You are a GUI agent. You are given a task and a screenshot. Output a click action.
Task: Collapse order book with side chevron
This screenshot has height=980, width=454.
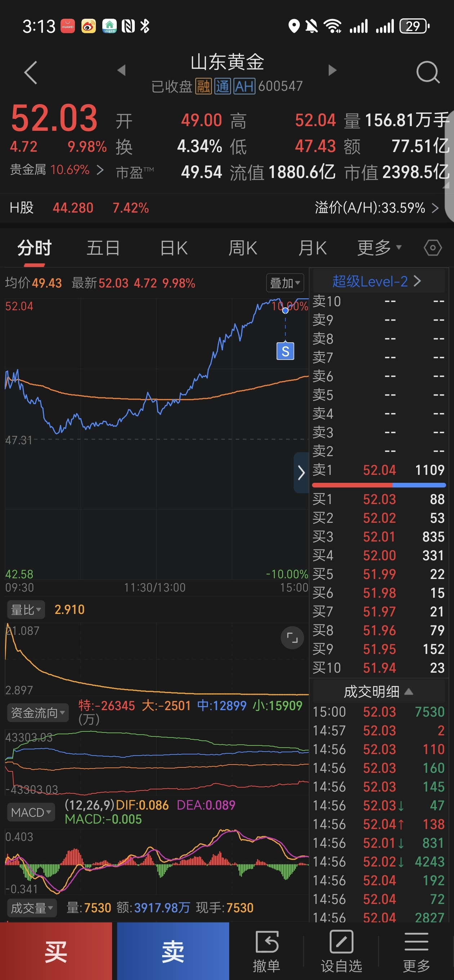pyautogui.click(x=301, y=472)
